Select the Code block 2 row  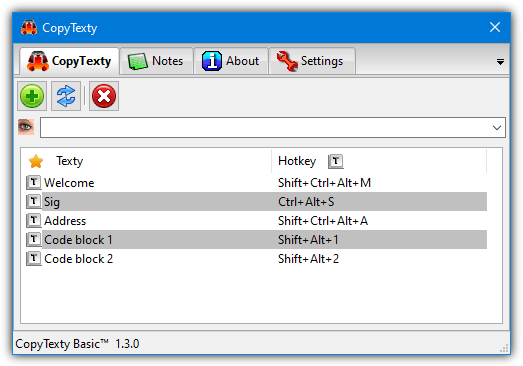(x=256, y=259)
